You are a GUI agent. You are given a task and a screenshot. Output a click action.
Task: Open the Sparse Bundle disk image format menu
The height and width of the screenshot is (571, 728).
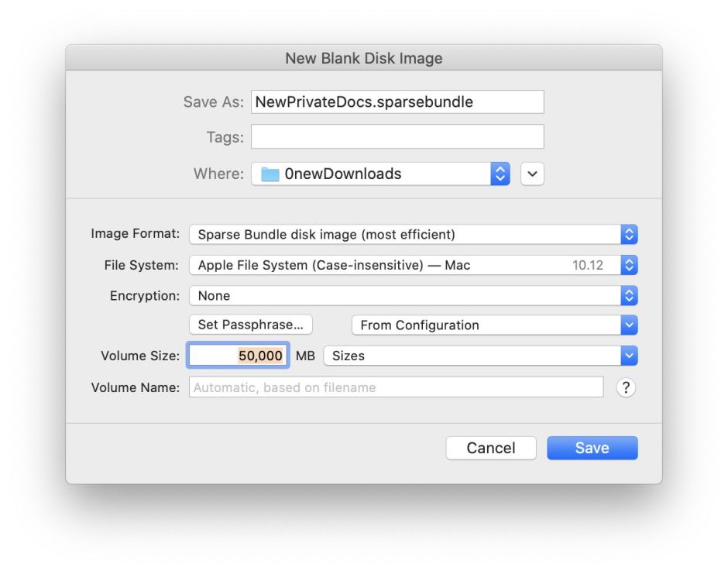(404, 235)
